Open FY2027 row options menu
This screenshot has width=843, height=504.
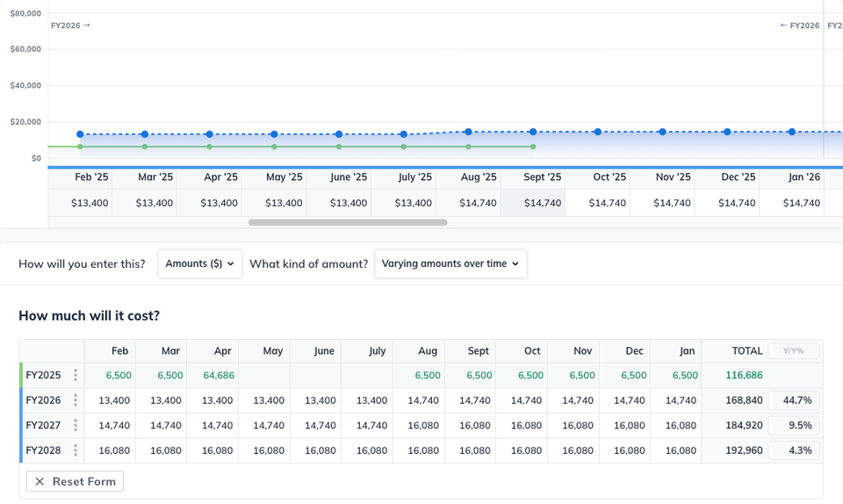coord(76,425)
